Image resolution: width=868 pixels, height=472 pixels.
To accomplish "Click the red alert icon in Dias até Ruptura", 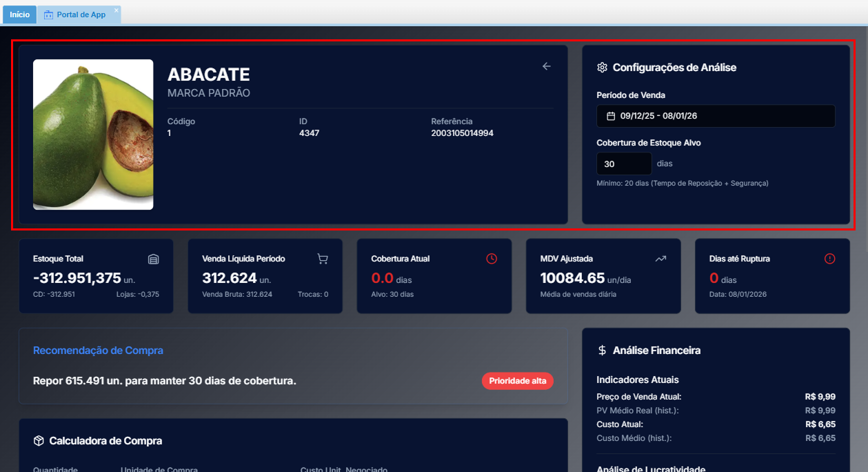I will click(x=829, y=259).
